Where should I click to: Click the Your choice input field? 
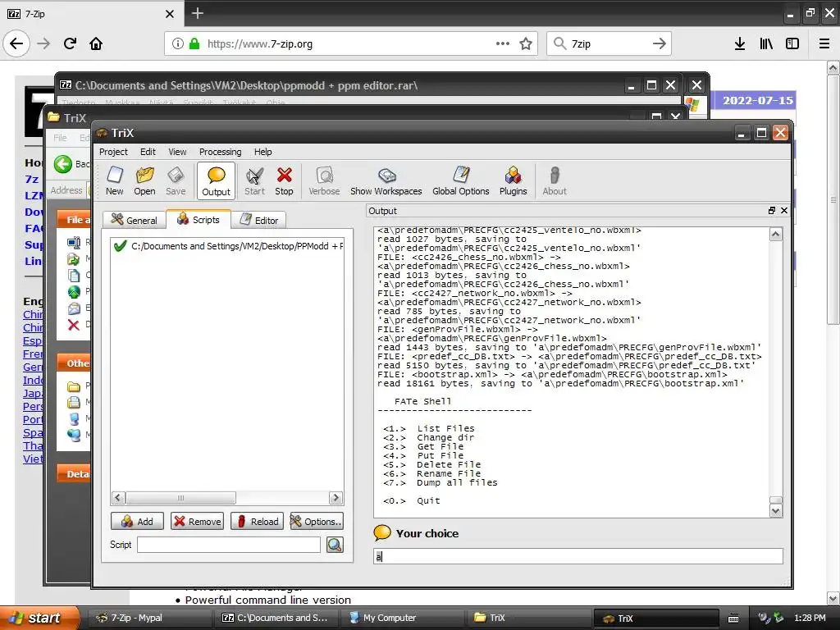tap(578, 556)
